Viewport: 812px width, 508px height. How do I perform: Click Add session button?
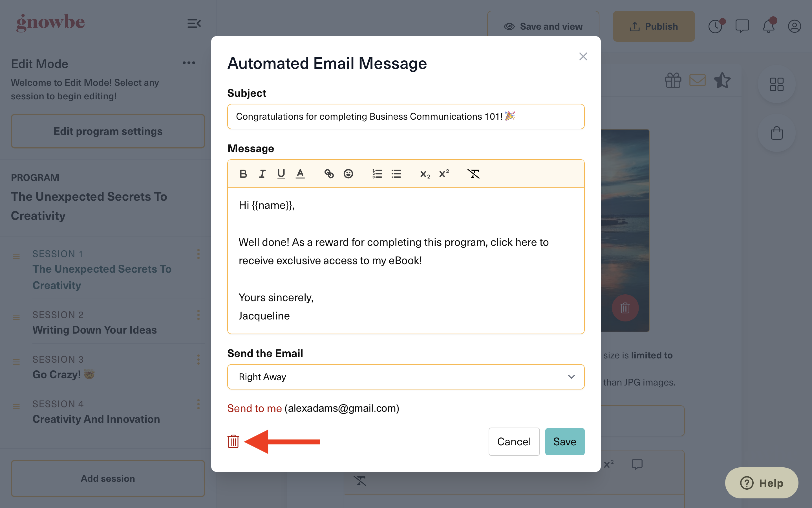coord(108,478)
